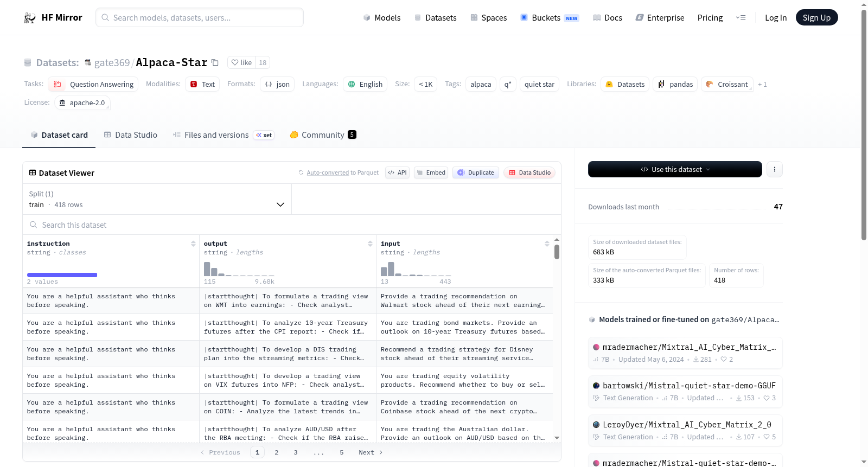Open Docs in top navigation
This screenshot has width=868, height=467.
[x=608, y=18]
